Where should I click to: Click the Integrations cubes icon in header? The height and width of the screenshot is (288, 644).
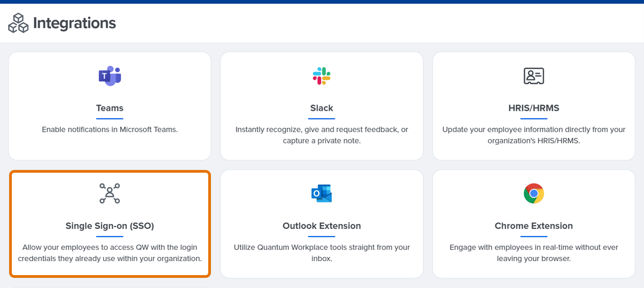[18, 23]
